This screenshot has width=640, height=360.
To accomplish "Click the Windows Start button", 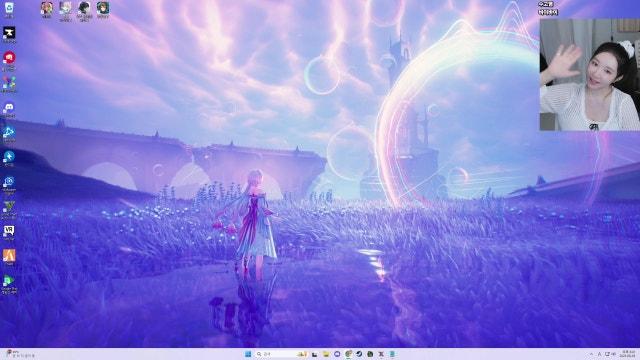I will 248,354.
